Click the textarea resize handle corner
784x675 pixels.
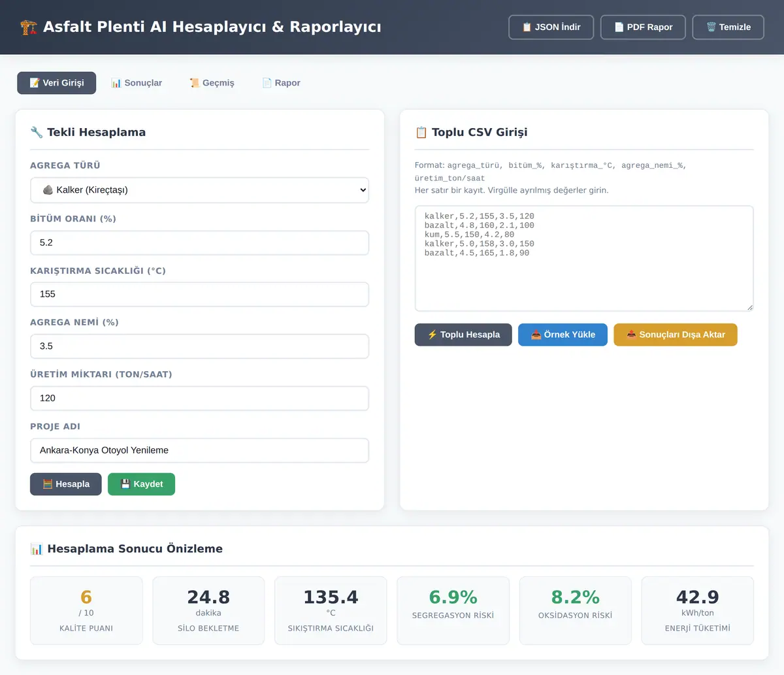coord(749,307)
